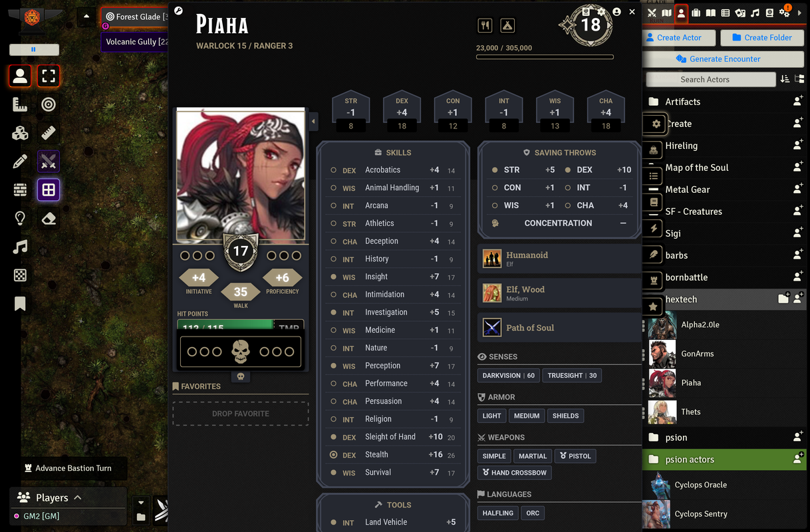The width and height of the screenshot is (810, 532).
Task: Toggle Stealth skill proficiency marker
Action: pyautogui.click(x=334, y=455)
